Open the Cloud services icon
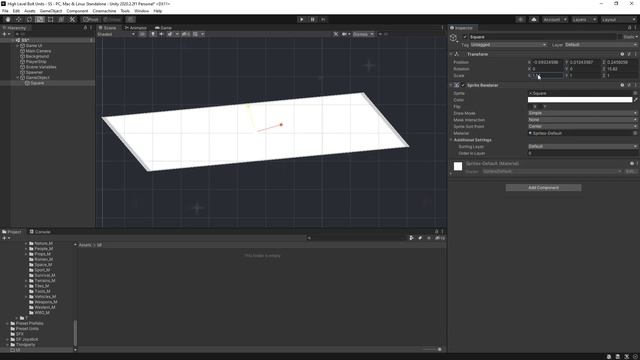The height and width of the screenshot is (360, 640). coord(534,19)
